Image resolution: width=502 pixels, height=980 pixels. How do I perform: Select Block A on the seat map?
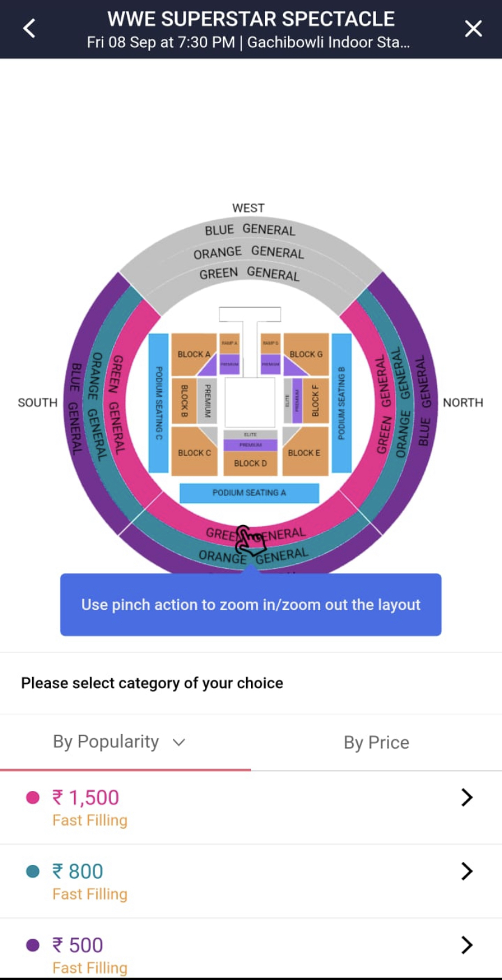(194, 354)
